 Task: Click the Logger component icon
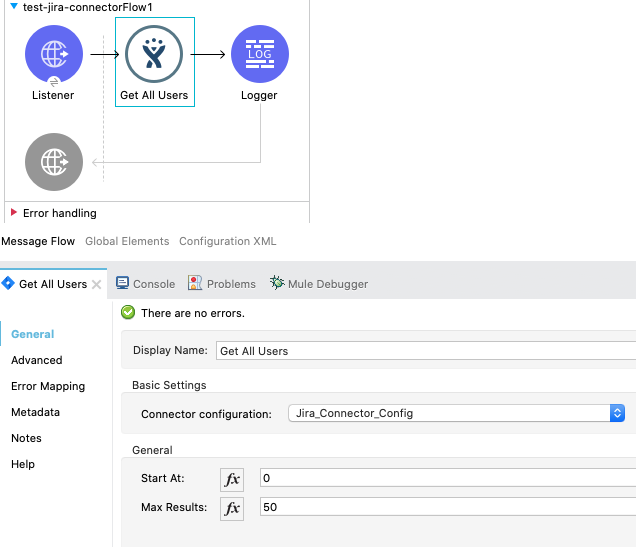(x=260, y=54)
